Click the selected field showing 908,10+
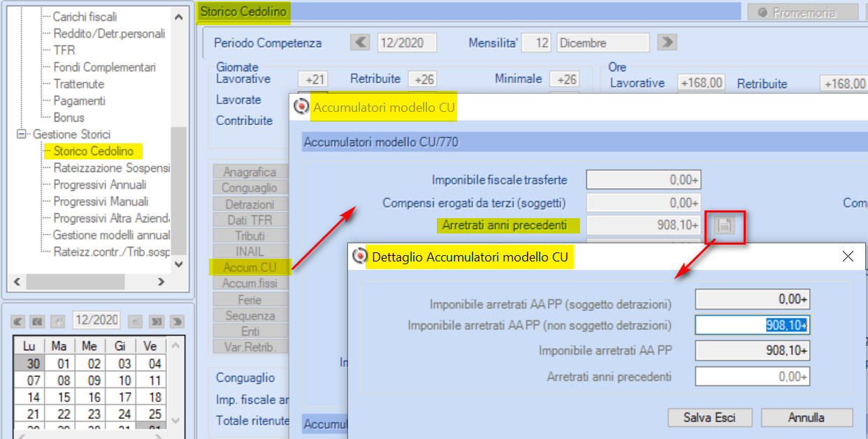868x439 pixels. click(x=752, y=325)
